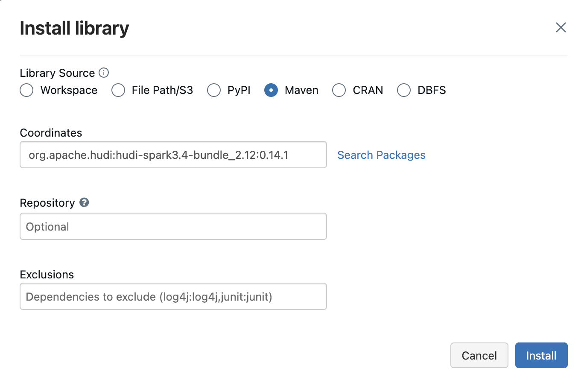
Task: Click the info icon beside Library Source
Action: coord(104,73)
